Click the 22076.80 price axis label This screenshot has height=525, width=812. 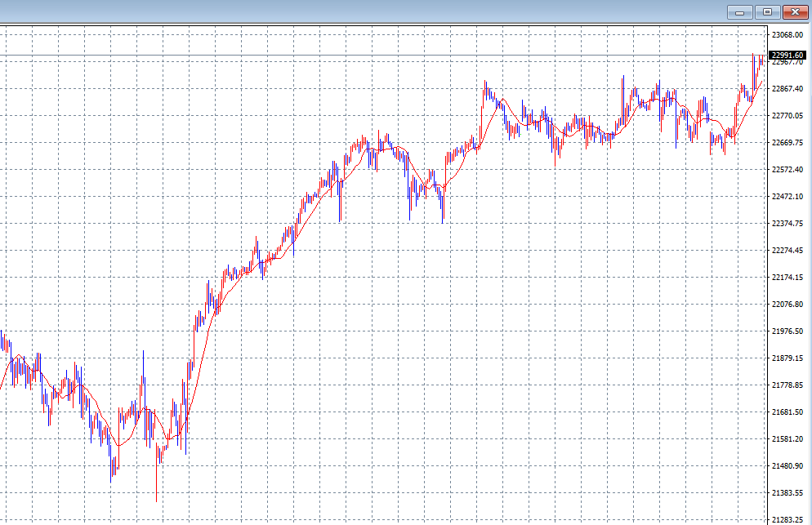[x=787, y=305]
